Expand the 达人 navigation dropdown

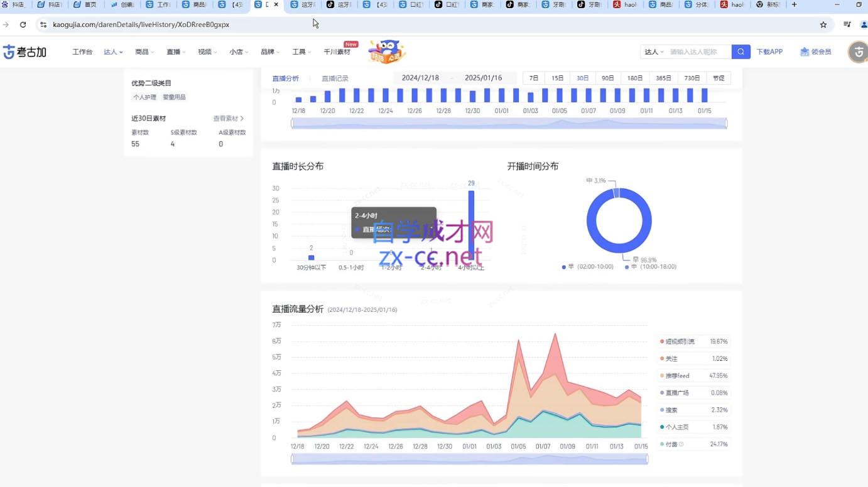[112, 51]
